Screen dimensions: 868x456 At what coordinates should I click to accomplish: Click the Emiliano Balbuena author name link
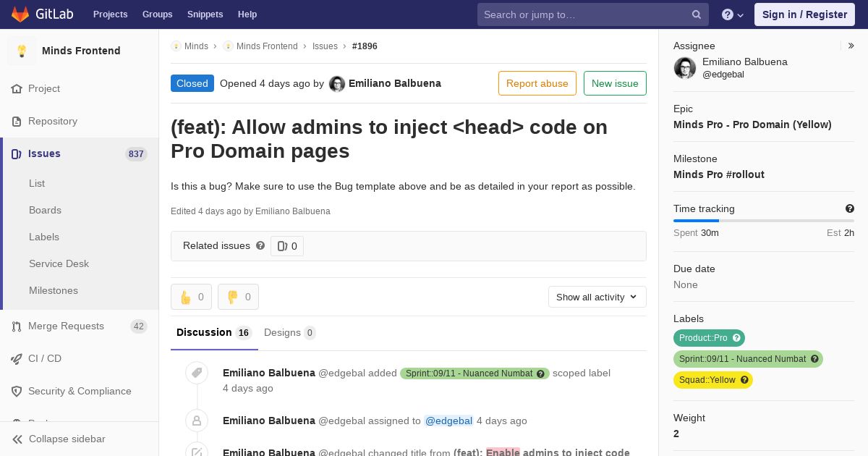click(x=395, y=83)
